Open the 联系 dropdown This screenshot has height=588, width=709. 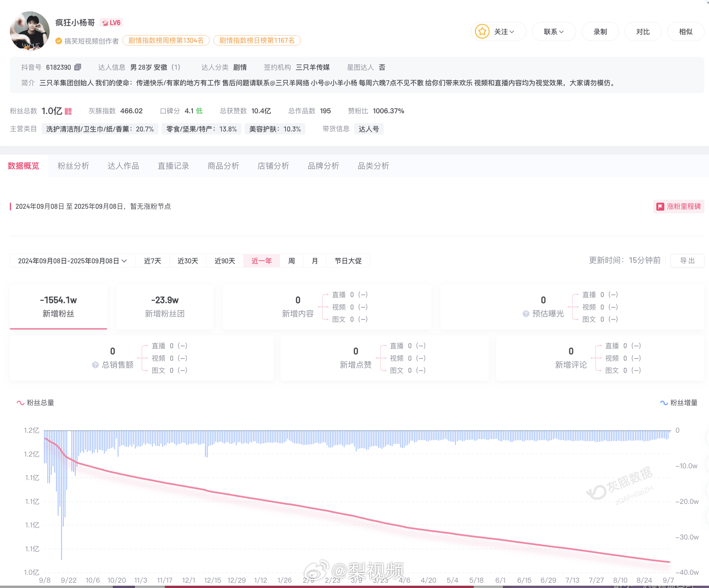coord(554,31)
